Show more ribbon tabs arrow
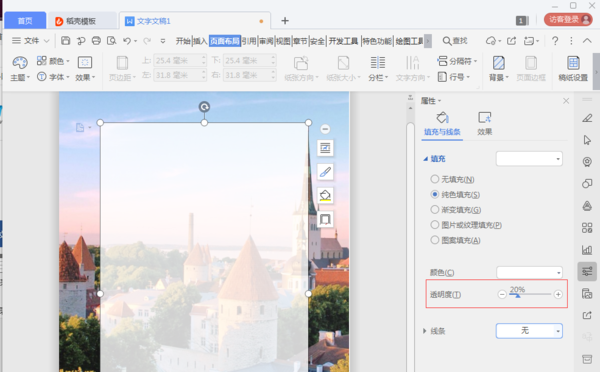Image resolution: width=600 pixels, height=372 pixels. pyautogui.click(x=428, y=41)
